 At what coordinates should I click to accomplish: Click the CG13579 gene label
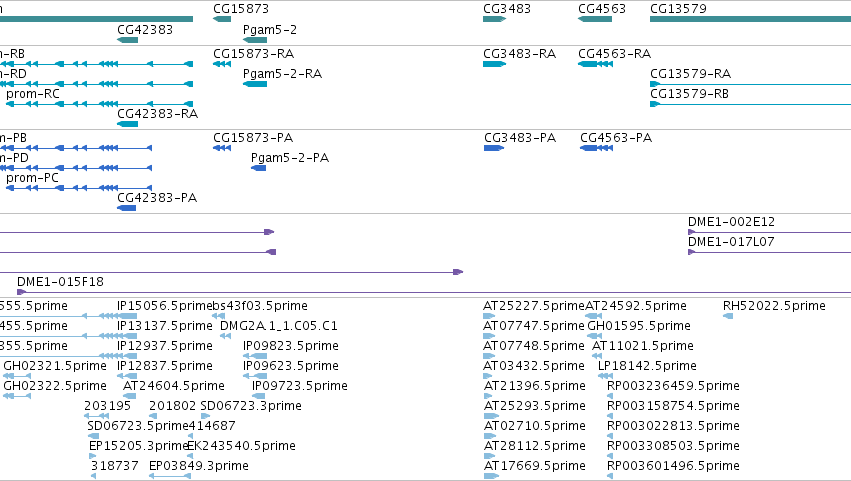pos(678,9)
